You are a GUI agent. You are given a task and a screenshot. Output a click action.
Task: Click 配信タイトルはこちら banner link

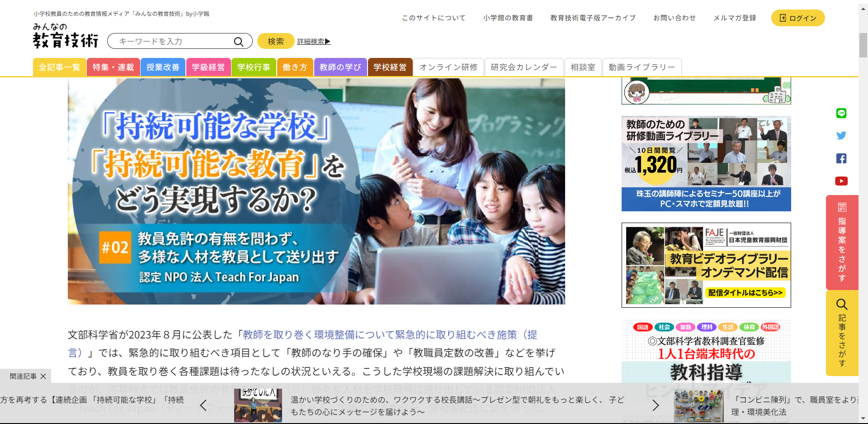point(745,293)
